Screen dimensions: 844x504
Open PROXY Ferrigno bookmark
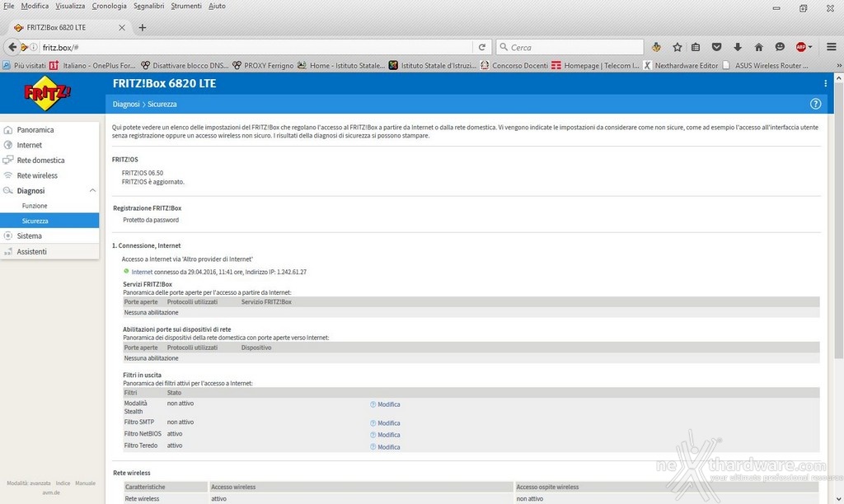[x=263, y=66]
